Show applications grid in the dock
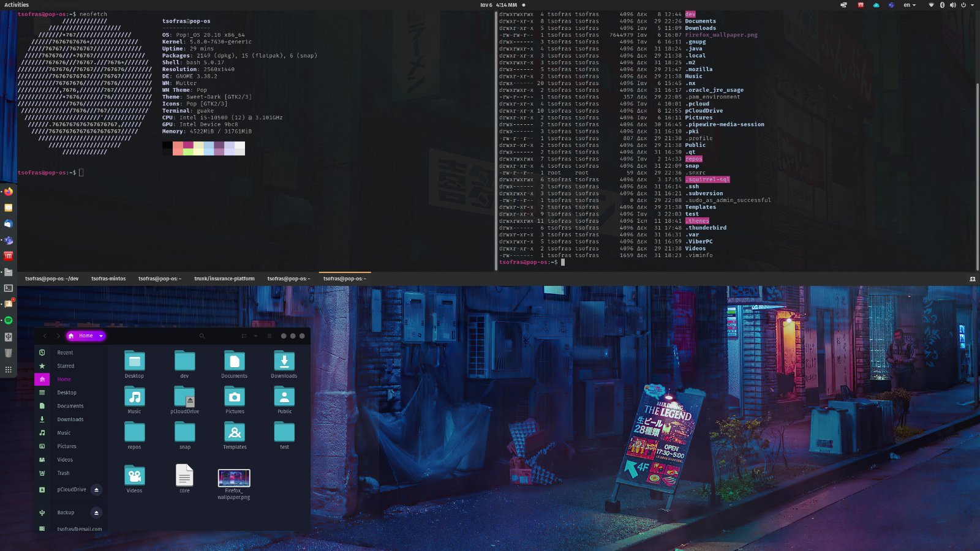The width and height of the screenshot is (980, 551). (x=9, y=369)
